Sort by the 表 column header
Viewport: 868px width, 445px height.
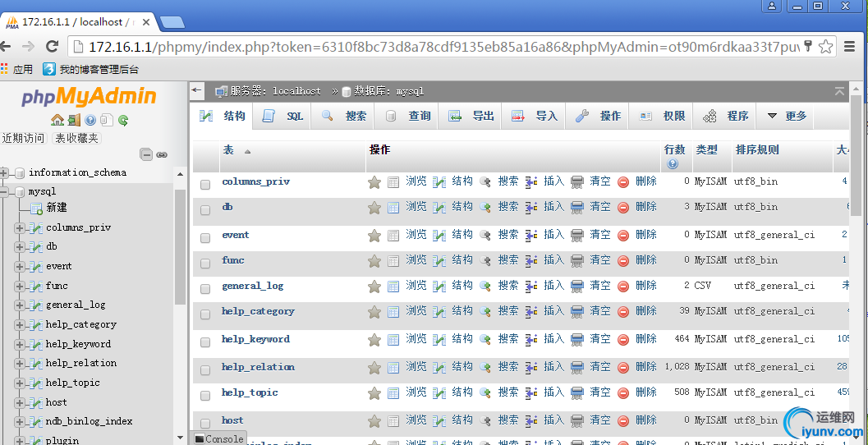(x=228, y=150)
